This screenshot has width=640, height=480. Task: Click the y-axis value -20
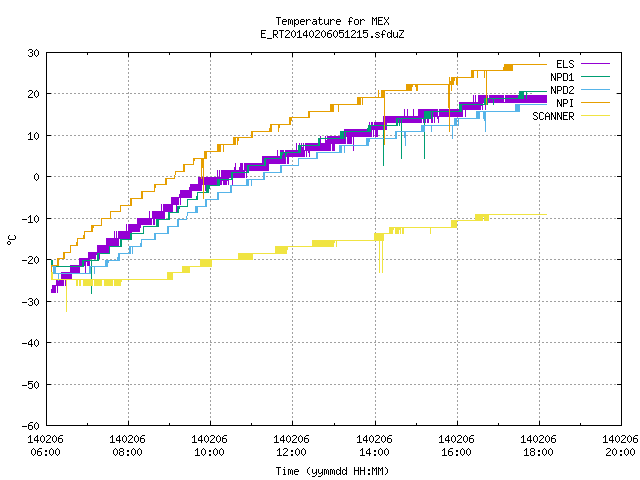[31, 260]
